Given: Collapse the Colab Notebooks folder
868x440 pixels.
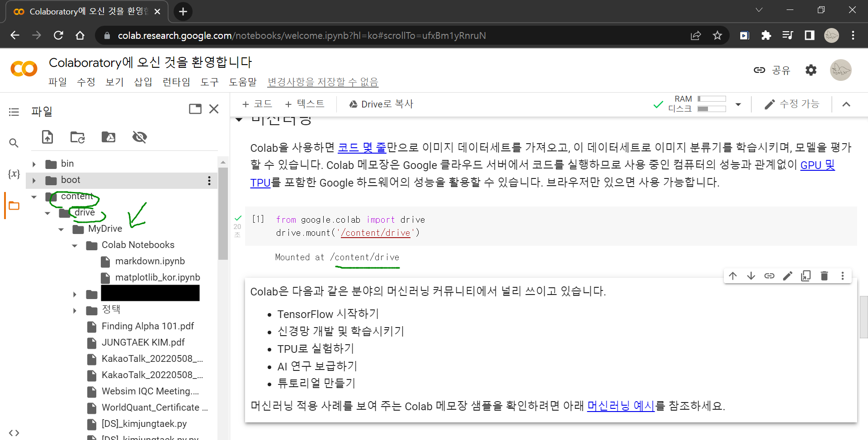Looking at the screenshot, I should point(75,246).
